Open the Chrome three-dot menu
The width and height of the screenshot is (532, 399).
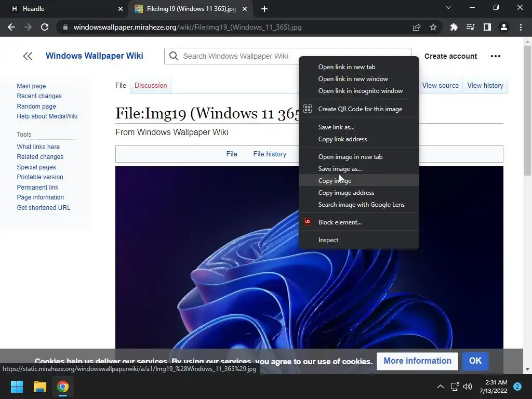(521, 27)
